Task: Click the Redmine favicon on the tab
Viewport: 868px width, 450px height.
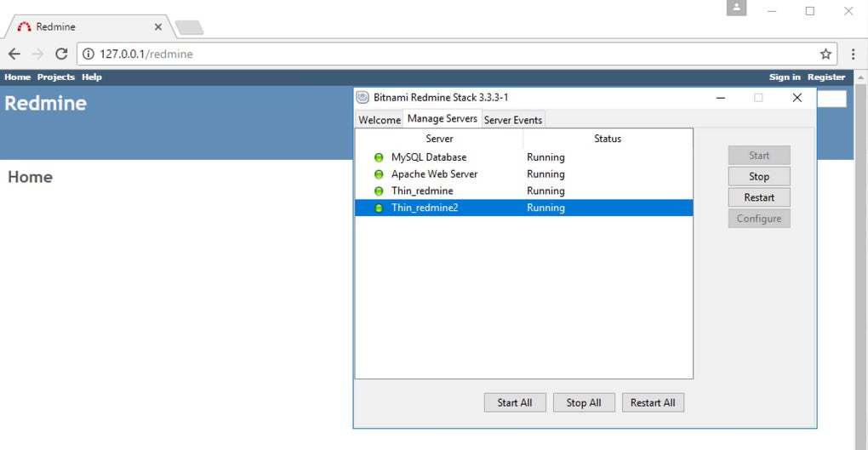Action: click(24, 26)
